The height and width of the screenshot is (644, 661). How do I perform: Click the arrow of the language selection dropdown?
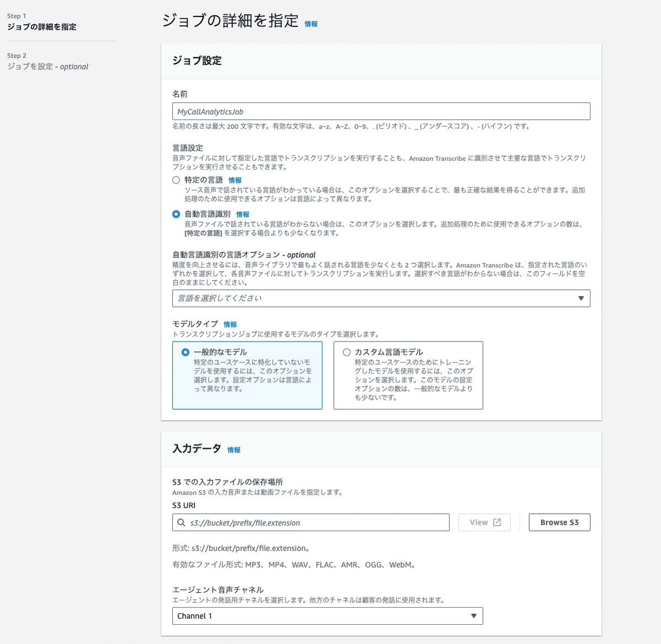581,298
